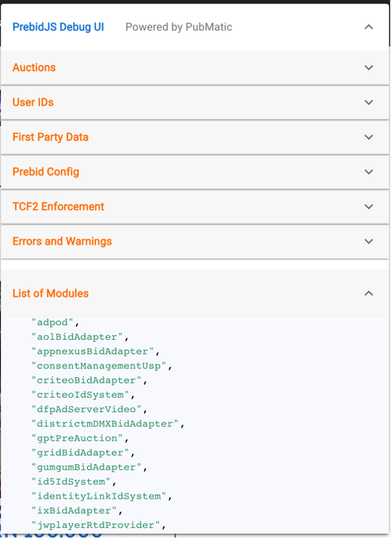Collapse the PrebidJS Debug UI panel chevron
Image resolution: width=392 pixels, height=541 pixels.
click(x=369, y=27)
